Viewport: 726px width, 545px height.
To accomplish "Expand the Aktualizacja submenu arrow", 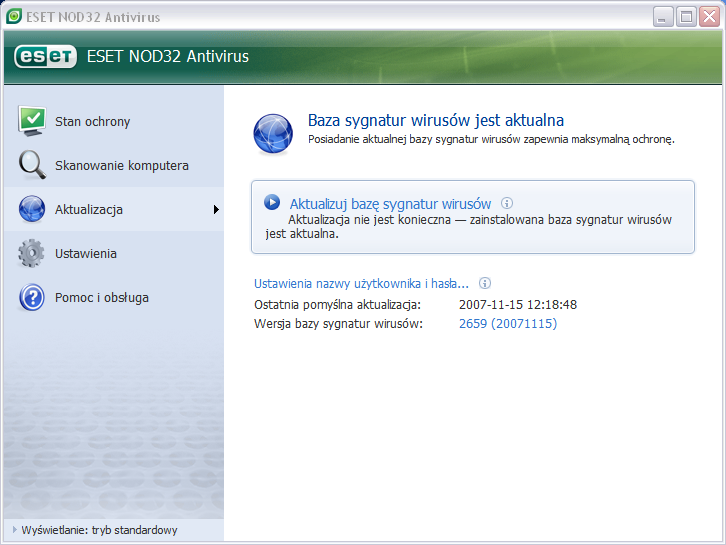I will point(216,209).
